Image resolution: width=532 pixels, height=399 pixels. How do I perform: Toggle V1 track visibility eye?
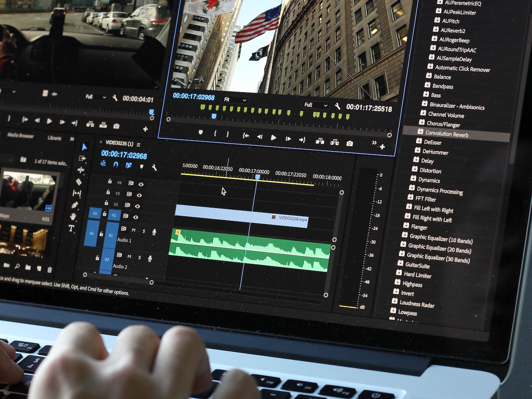(136, 217)
